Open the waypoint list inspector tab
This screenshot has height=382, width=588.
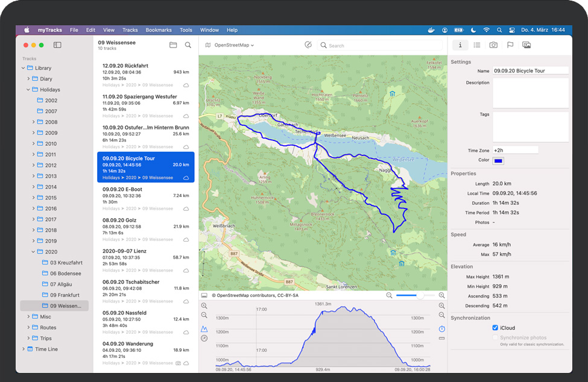[476, 45]
